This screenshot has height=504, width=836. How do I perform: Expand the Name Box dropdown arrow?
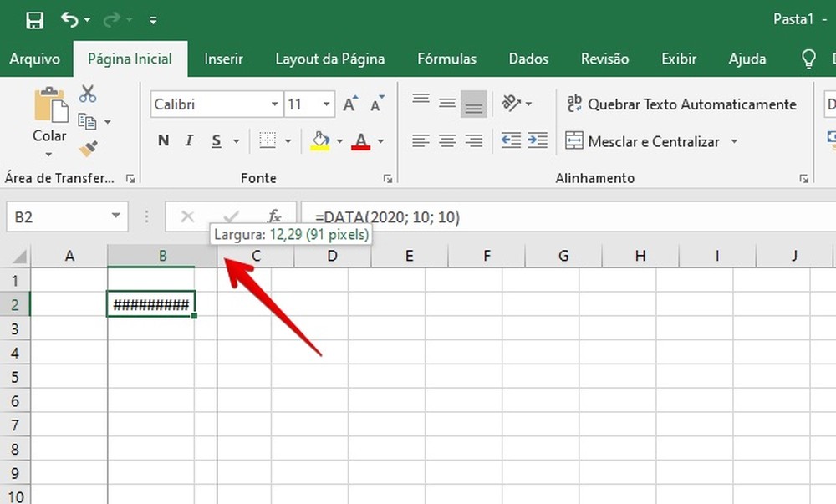[115, 216]
